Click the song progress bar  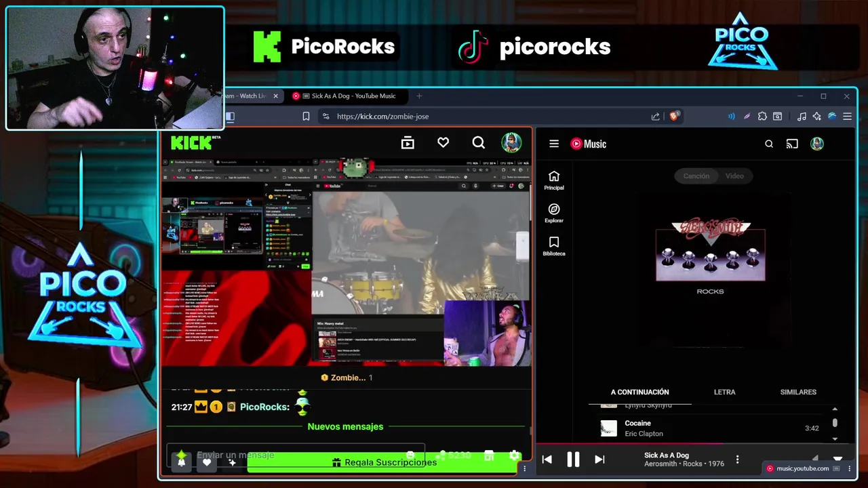(x=696, y=445)
